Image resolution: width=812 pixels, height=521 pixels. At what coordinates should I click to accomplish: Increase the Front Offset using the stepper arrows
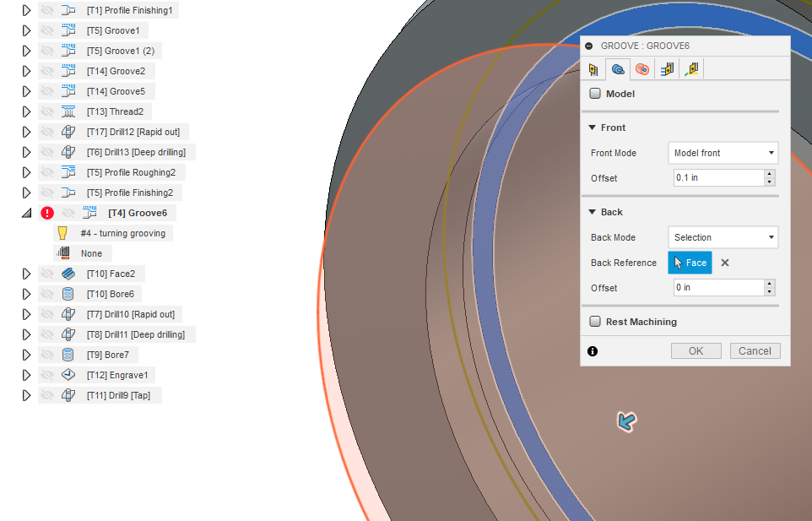768,174
